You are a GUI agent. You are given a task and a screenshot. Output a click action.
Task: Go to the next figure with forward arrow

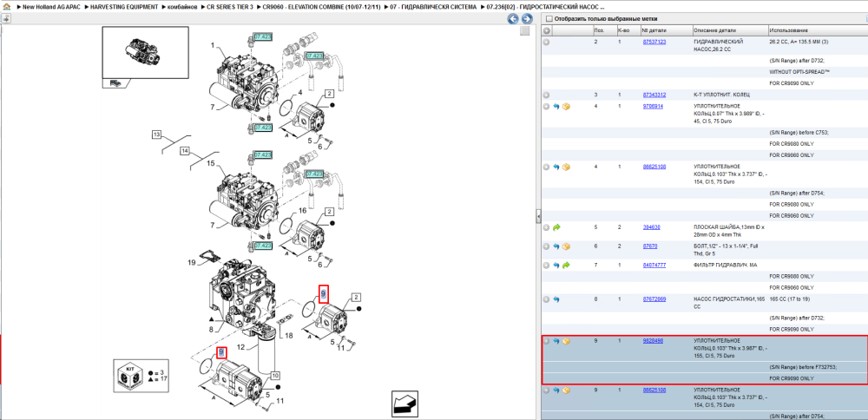tap(527, 19)
